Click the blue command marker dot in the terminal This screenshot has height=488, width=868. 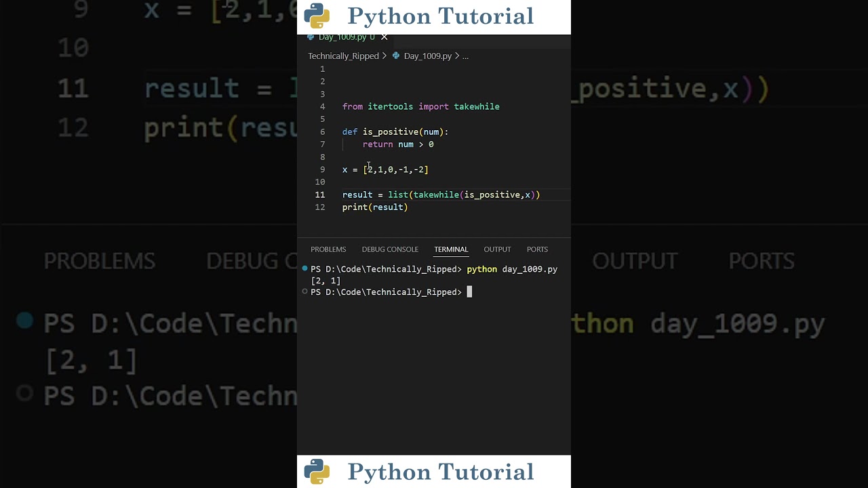point(305,269)
